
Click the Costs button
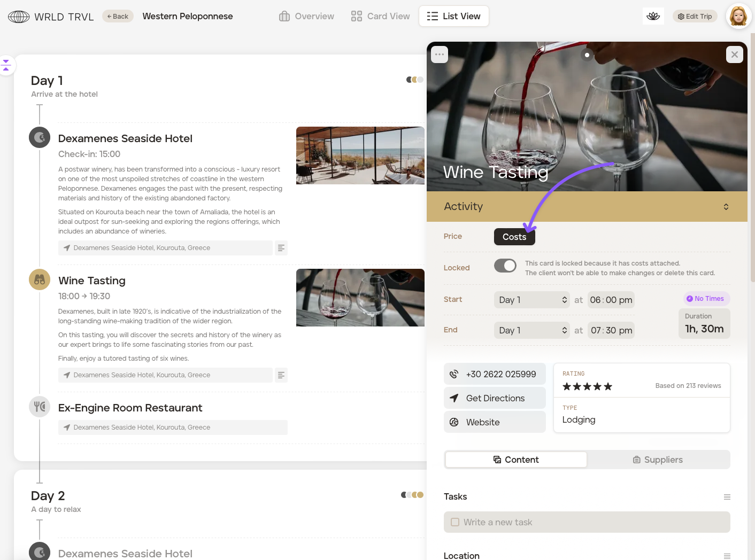click(514, 237)
